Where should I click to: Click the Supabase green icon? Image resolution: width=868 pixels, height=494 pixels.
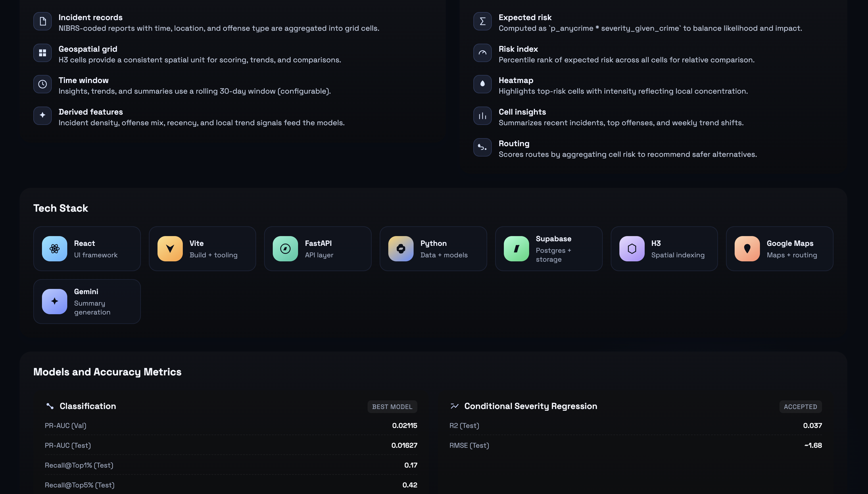click(516, 249)
